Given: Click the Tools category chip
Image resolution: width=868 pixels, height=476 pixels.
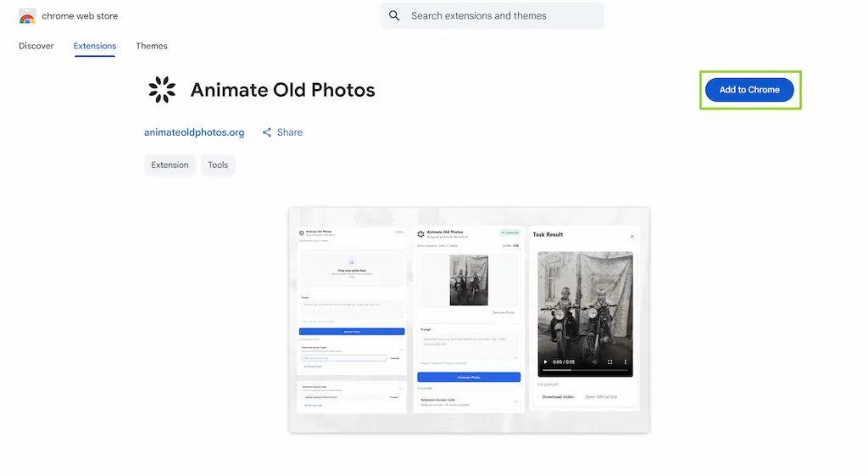Looking at the screenshot, I should 218,165.
